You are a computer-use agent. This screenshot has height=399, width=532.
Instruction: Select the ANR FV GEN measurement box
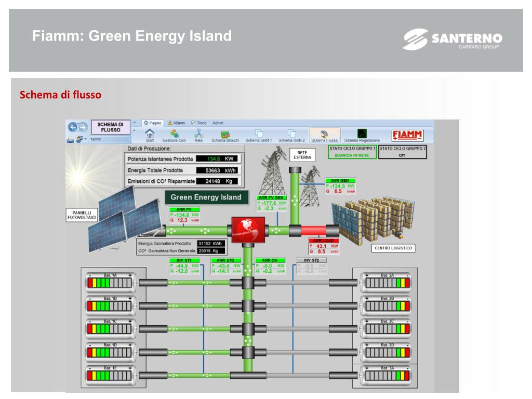272,203
